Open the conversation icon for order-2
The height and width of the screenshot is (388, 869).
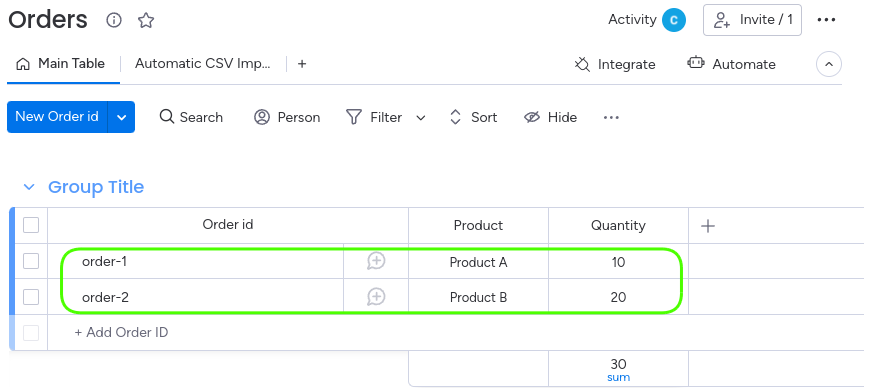pos(376,297)
